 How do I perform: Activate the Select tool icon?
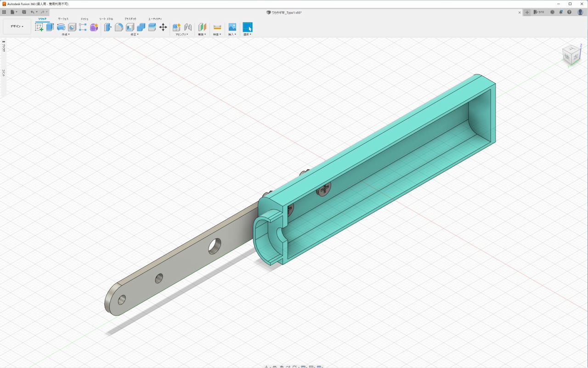(248, 27)
